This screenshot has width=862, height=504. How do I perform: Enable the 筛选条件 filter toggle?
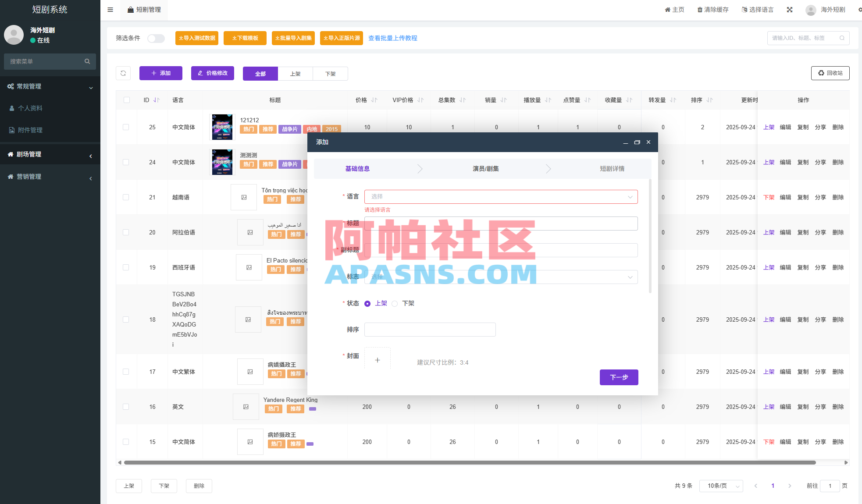[156, 39]
